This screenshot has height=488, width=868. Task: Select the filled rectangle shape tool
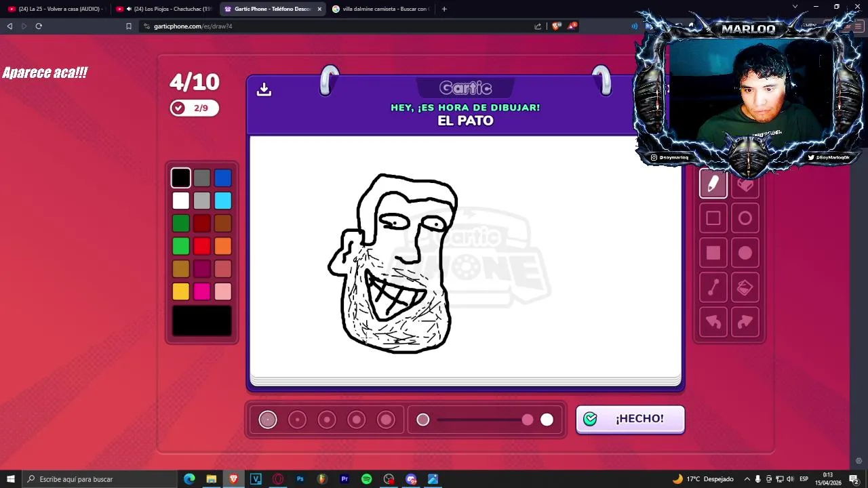(713, 253)
